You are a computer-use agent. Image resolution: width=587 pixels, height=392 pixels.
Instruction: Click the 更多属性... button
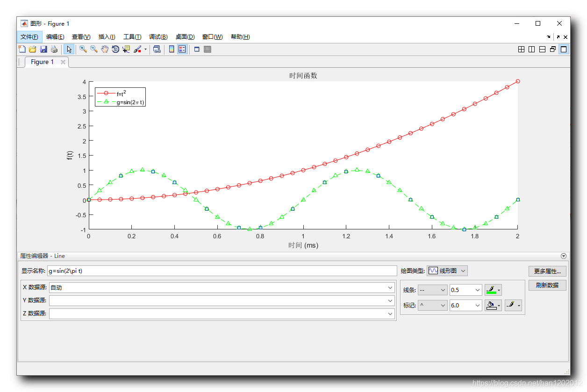(x=547, y=271)
